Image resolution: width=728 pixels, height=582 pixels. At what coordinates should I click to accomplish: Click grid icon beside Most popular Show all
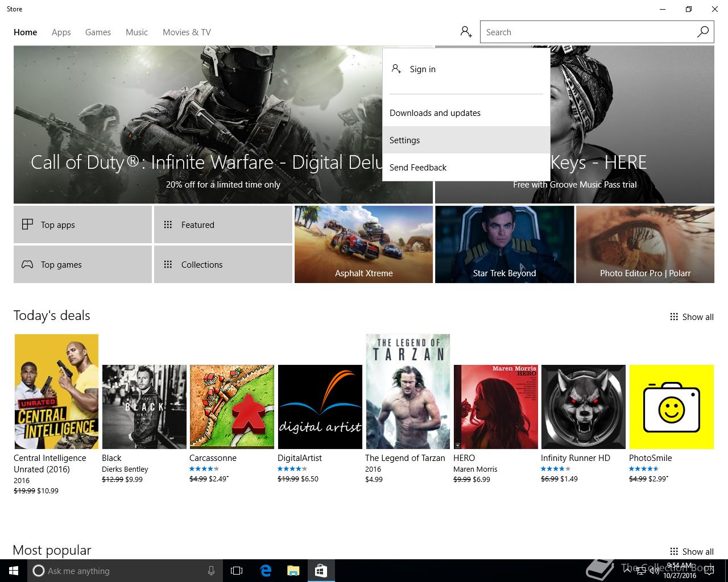[674, 551]
